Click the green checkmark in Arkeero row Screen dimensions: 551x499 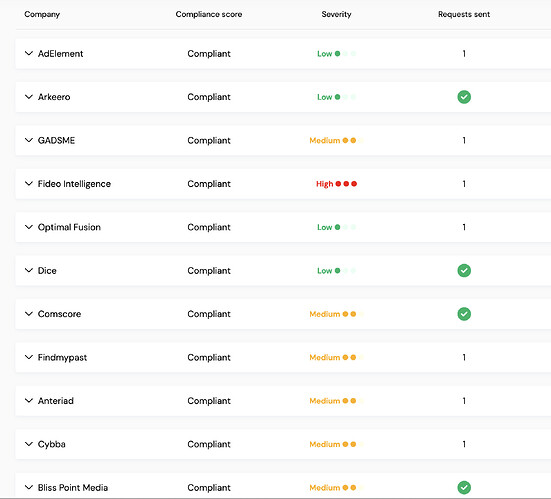pos(464,97)
